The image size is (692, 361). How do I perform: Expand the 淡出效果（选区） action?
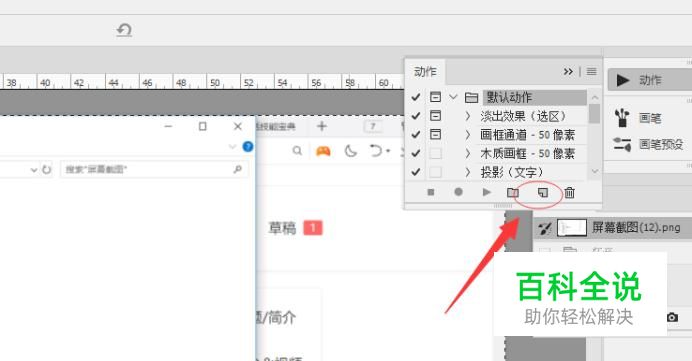click(468, 116)
